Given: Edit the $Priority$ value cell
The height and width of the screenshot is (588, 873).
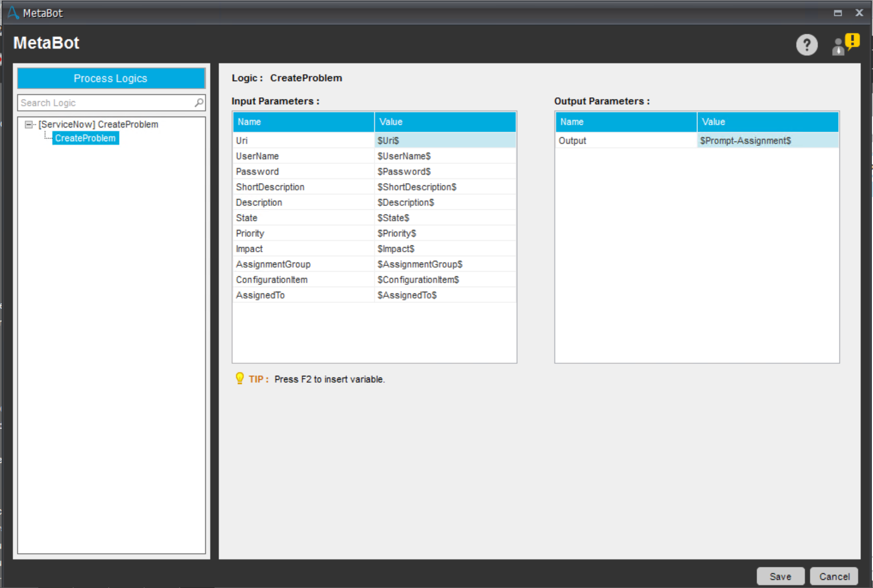Looking at the screenshot, I should 446,233.
